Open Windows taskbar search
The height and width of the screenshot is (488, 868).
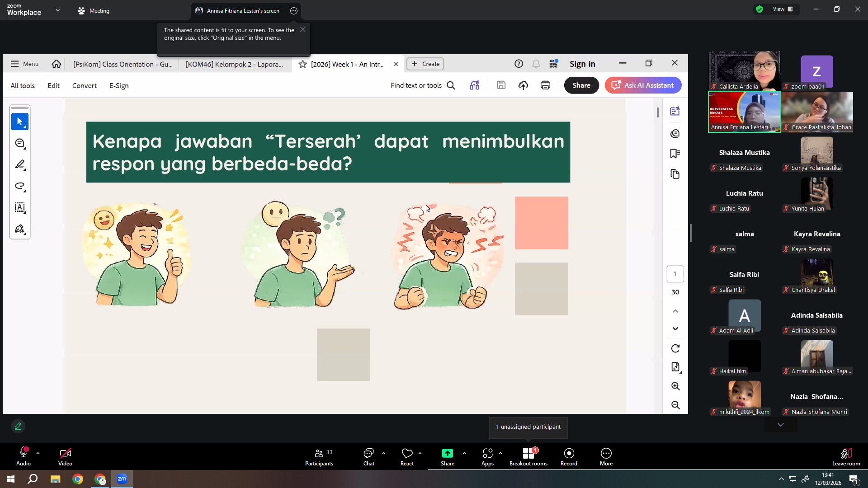pyautogui.click(x=33, y=479)
